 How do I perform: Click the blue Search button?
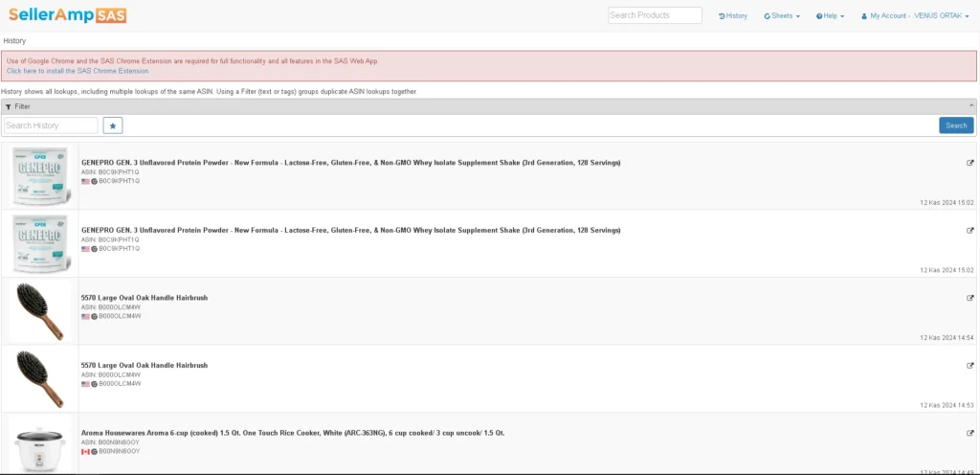point(956,125)
